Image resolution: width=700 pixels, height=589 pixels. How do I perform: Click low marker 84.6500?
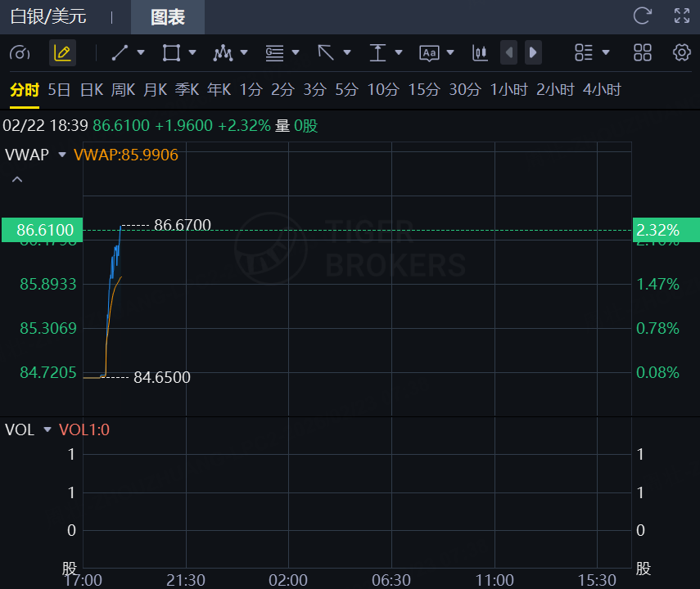coord(162,377)
